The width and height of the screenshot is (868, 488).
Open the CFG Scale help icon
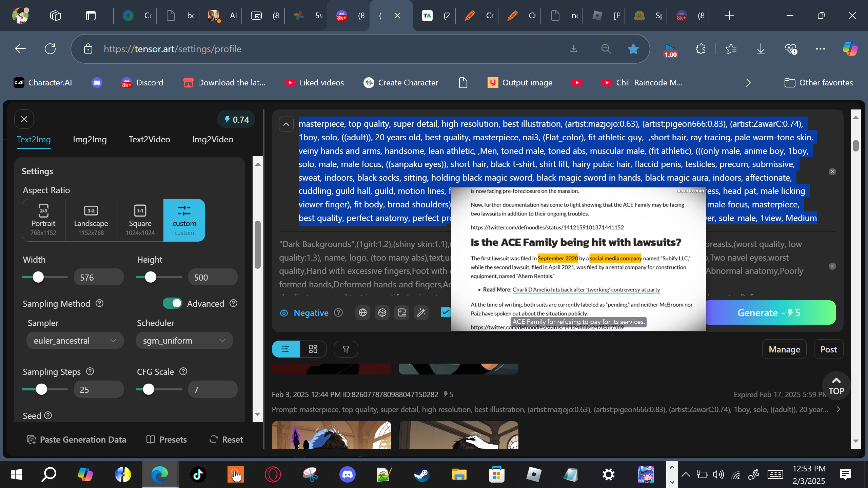pos(183,371)
